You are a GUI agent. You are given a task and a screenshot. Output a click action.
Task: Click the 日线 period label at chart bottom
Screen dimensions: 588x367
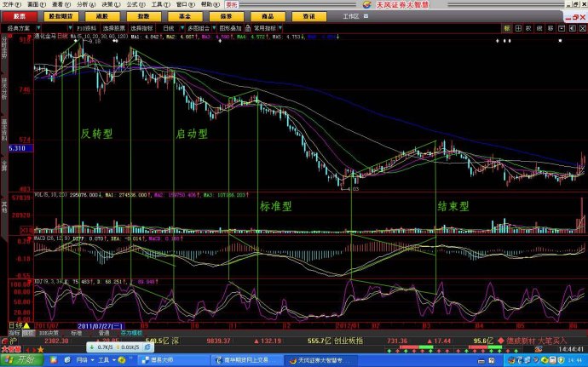pyautogui.click(x=15, y=325)
